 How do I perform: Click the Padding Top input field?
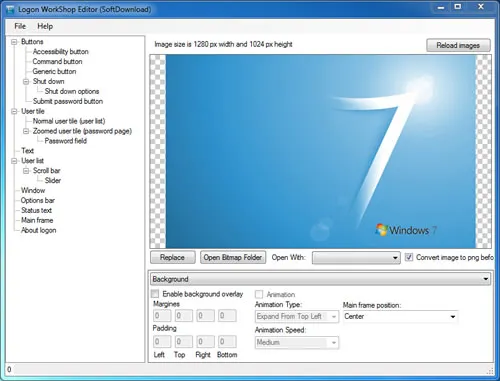184,341
